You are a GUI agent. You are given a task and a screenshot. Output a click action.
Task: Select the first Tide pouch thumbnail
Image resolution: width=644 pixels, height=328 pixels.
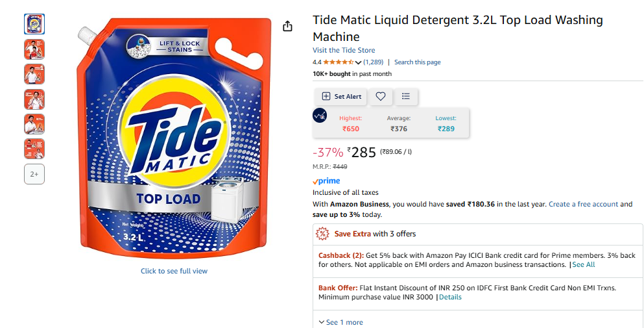coord(34,24)
